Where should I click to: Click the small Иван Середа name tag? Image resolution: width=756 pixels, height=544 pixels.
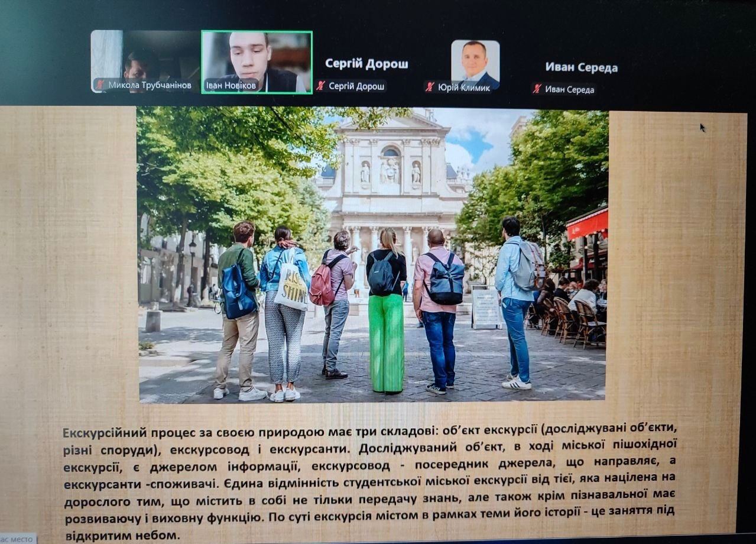(570, 90)
